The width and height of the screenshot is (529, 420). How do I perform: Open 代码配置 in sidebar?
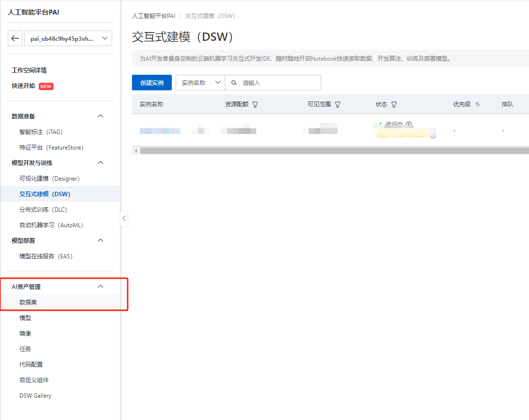point(31,364)
